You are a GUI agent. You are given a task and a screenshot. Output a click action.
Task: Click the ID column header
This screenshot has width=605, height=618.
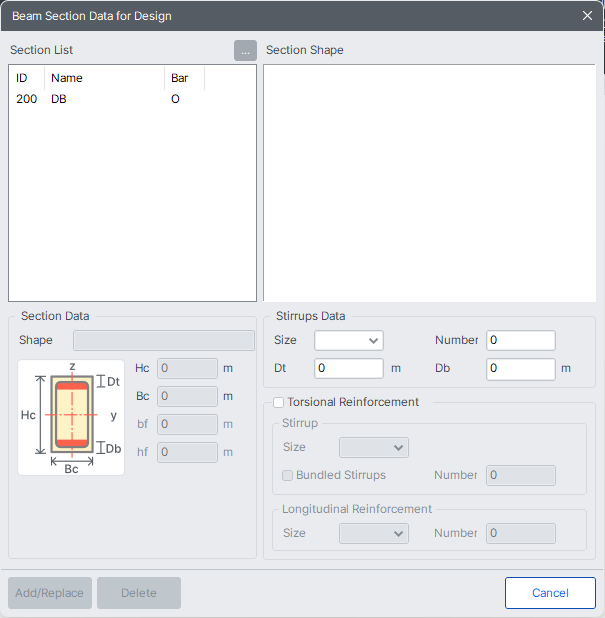click(27, 78)
